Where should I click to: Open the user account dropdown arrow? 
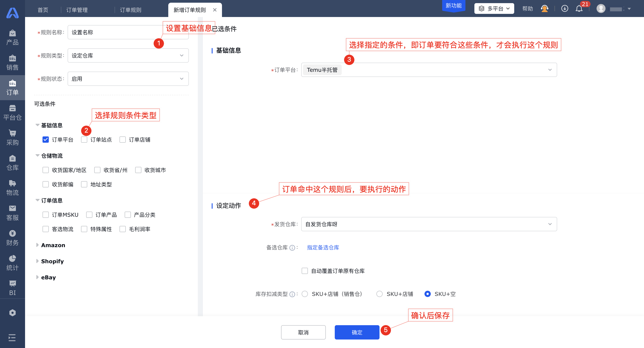(x=629, y=9)
